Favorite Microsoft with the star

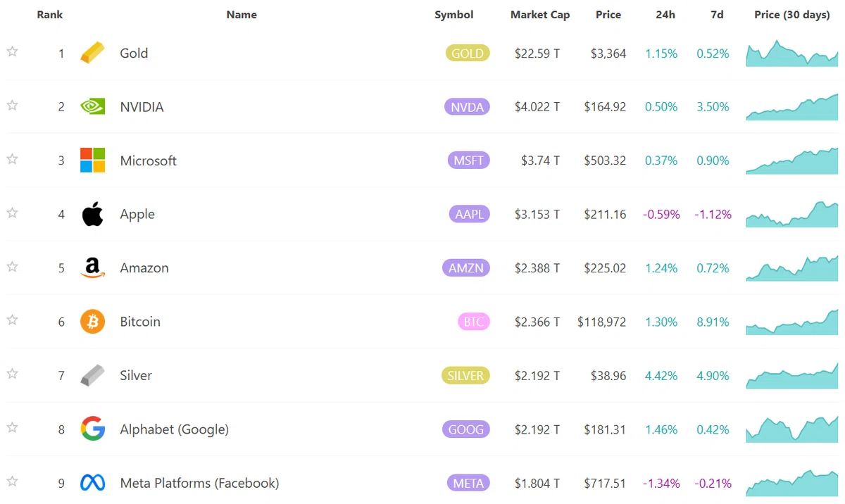12,159
